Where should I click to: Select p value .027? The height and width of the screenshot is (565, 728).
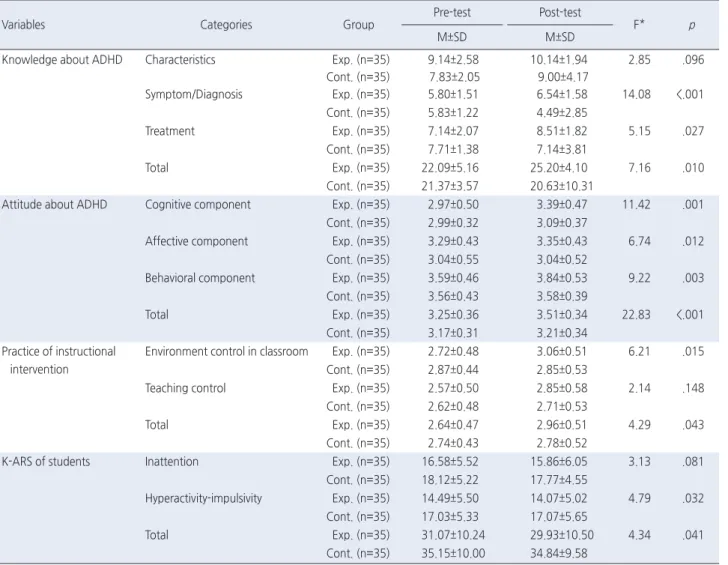693,131
